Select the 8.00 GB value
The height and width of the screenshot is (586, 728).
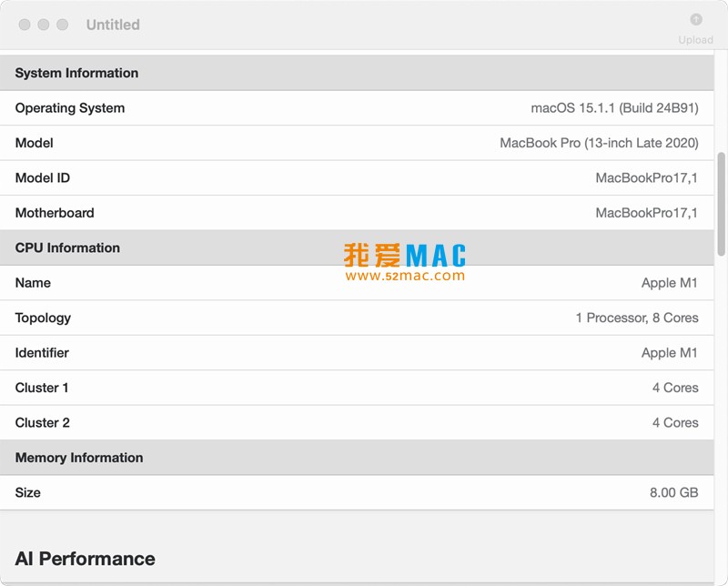pos(673,492)
